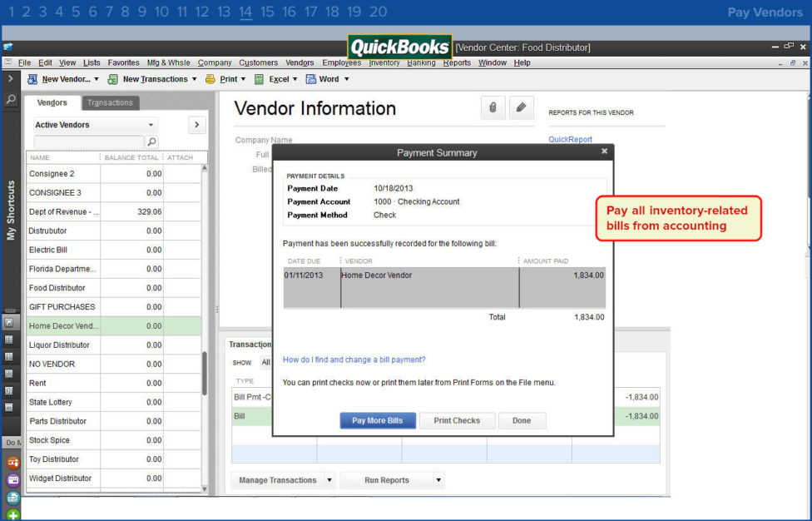Screen dimensions: 812x521
Task: Open the Lists menu
Action: [x=92, y=62]
